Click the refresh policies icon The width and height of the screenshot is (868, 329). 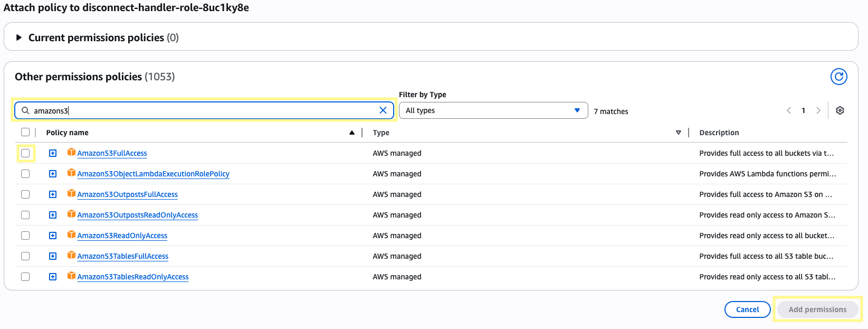click(838, 77)
